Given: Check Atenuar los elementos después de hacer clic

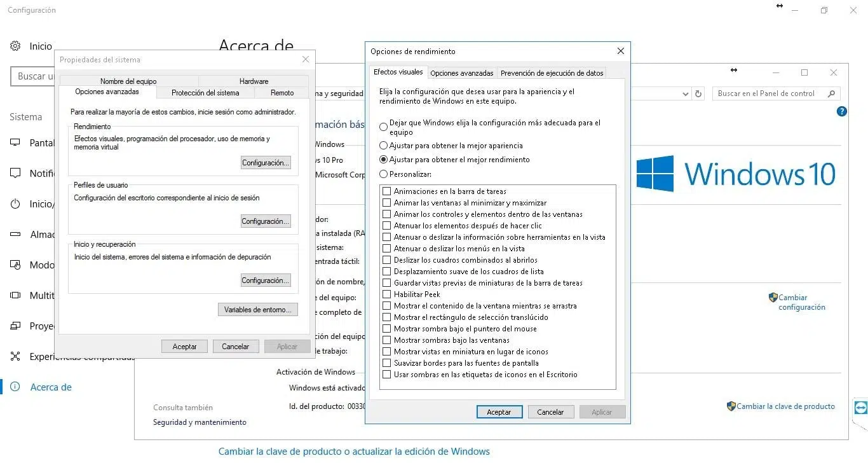Looking at the screenshot, I should 386,225.
